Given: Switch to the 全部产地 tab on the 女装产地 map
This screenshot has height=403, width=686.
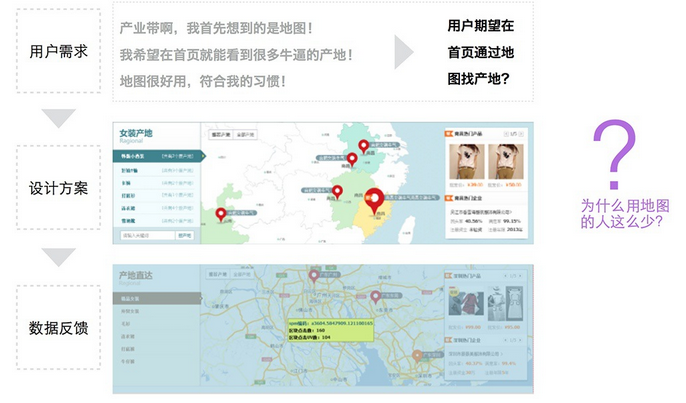Looking at the screenshot, I should [x=220, y=134].
